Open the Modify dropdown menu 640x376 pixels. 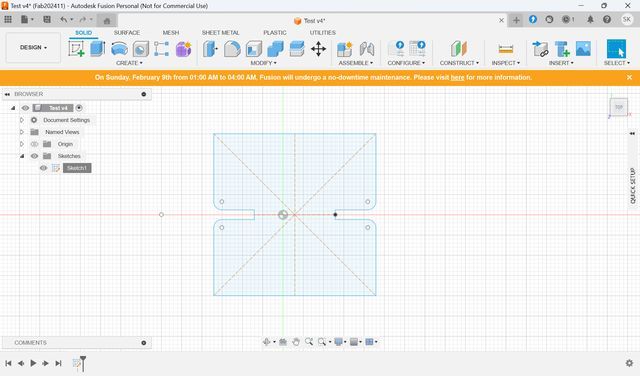tap(263, 63)
